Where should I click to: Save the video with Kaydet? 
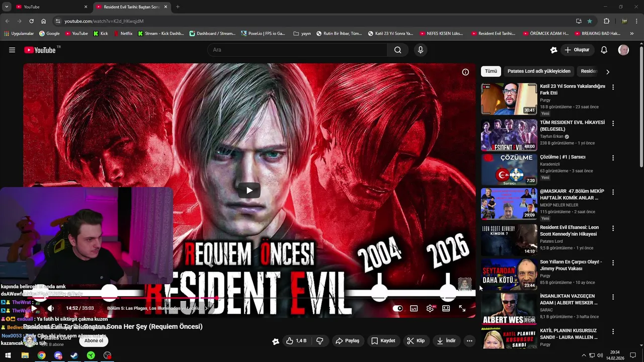tap(383, 341)
